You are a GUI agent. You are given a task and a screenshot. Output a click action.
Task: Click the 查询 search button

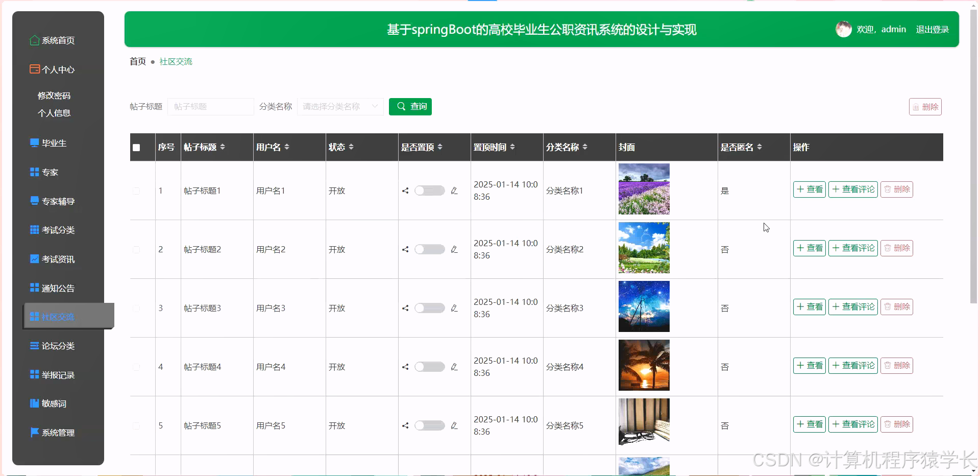[x=410, y=106]
